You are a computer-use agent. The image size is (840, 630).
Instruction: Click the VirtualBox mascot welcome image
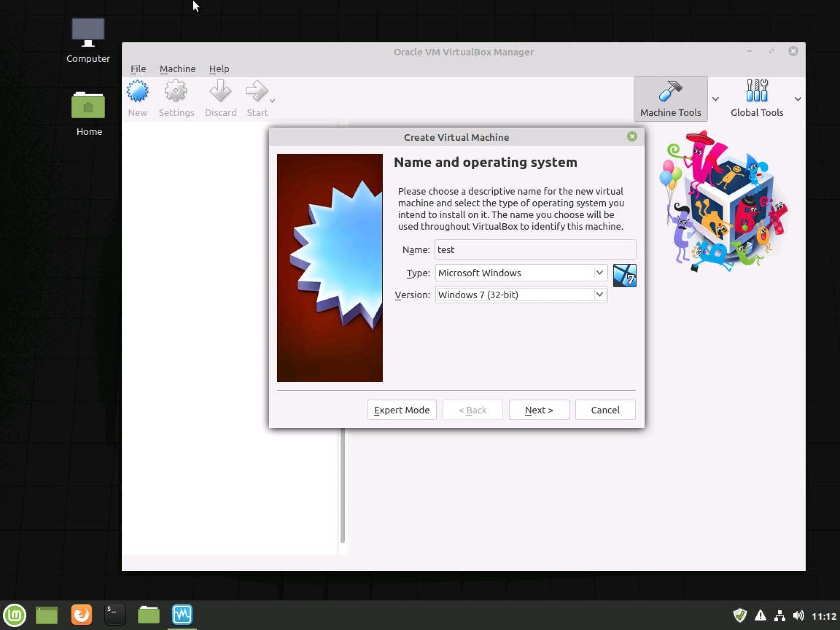723,202
